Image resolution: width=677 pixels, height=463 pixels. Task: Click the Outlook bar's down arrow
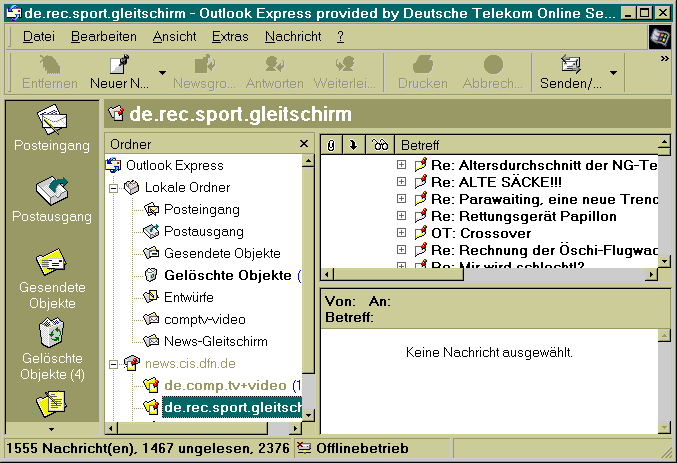pos(52,429)
